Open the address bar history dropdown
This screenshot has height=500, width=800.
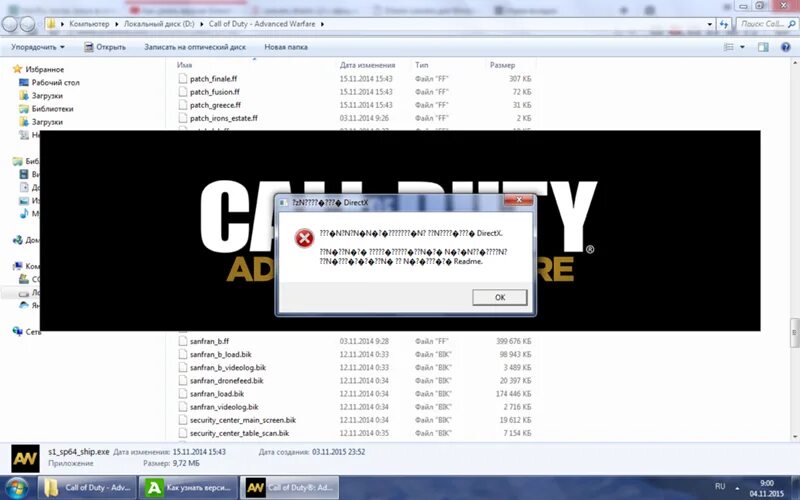(709, 24)
